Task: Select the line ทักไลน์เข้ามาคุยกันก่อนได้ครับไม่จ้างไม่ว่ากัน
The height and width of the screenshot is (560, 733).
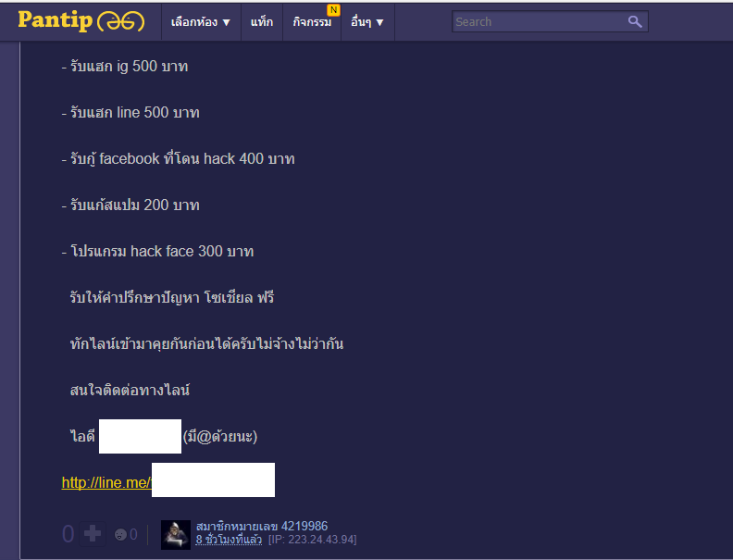Action: click(206, 344)
